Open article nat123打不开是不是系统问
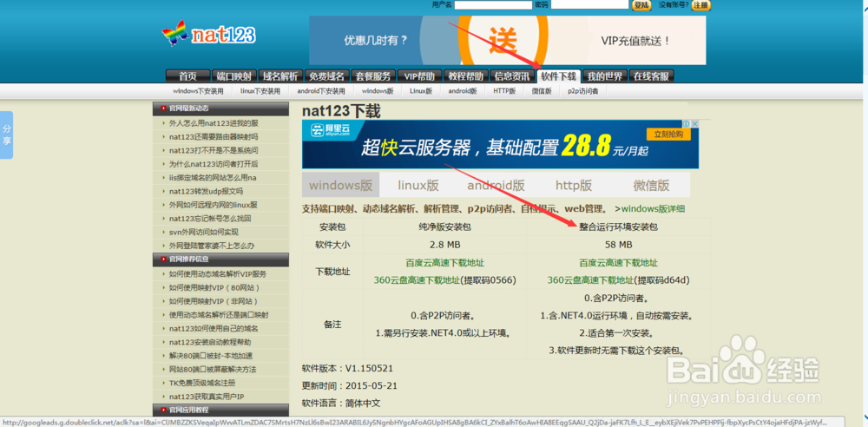868x427 pixels. 214,151
